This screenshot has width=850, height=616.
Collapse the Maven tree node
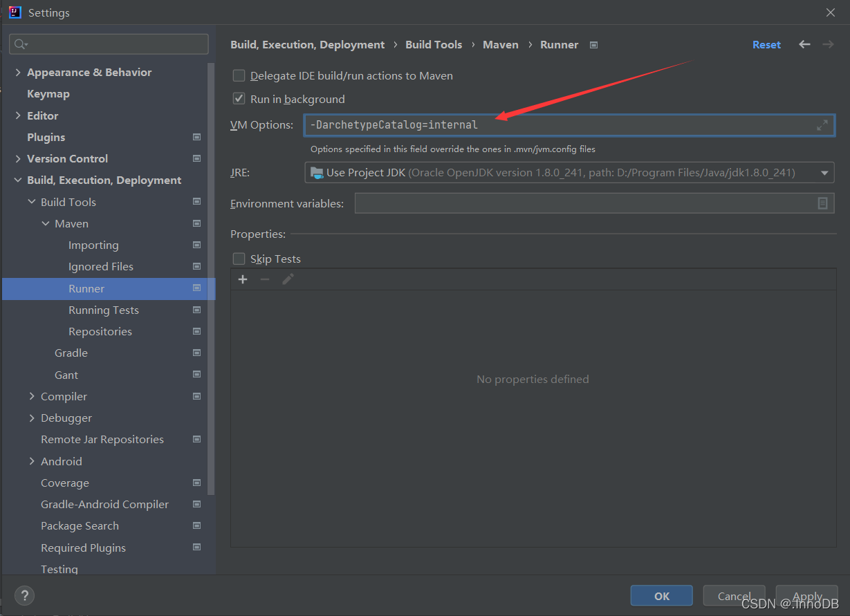(x=46, y=223)
